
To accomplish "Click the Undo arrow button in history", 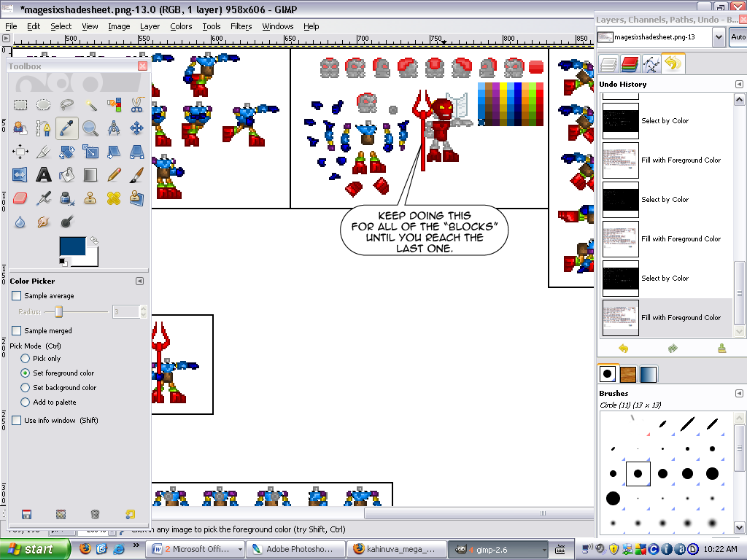I will click(x=623, y=349).
